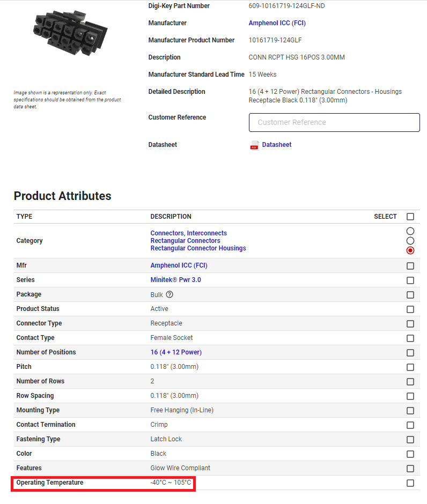The height and width of the screenshot is (504, 427).
Task: Tick the Pitch row checkbox
Action: pyautogui.click(x=410, y=367)
